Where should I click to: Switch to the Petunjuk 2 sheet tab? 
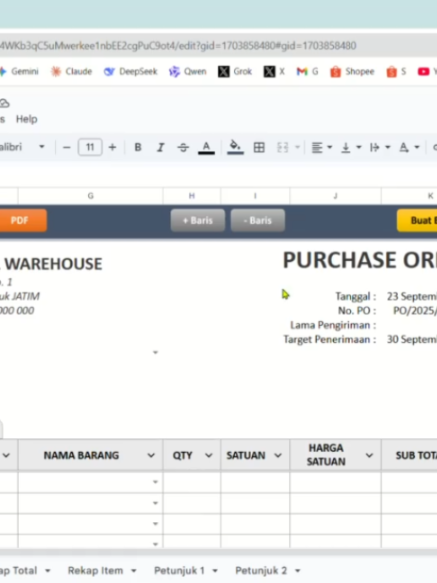click(x=261, y=571)
